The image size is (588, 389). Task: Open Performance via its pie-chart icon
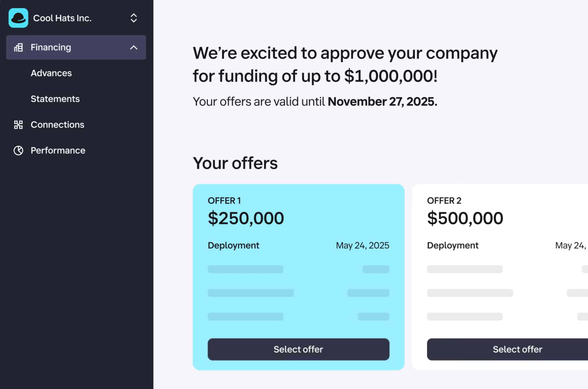tap(18, 150)
